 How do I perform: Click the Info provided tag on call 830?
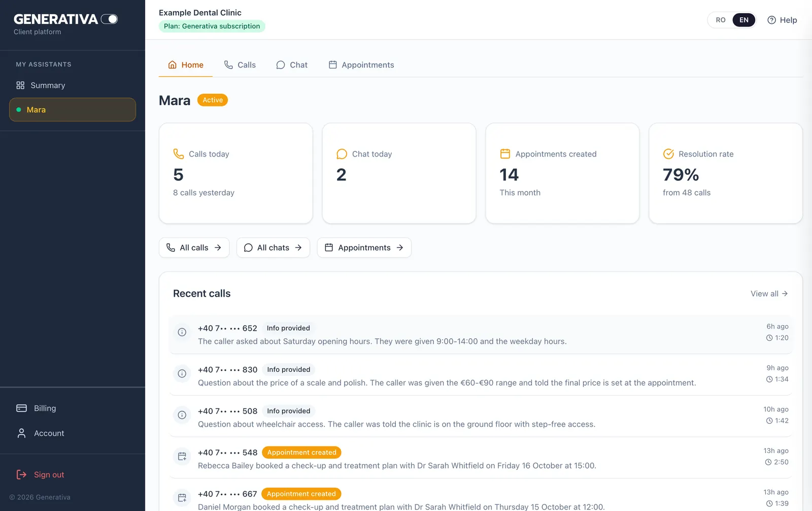(289, 370)
